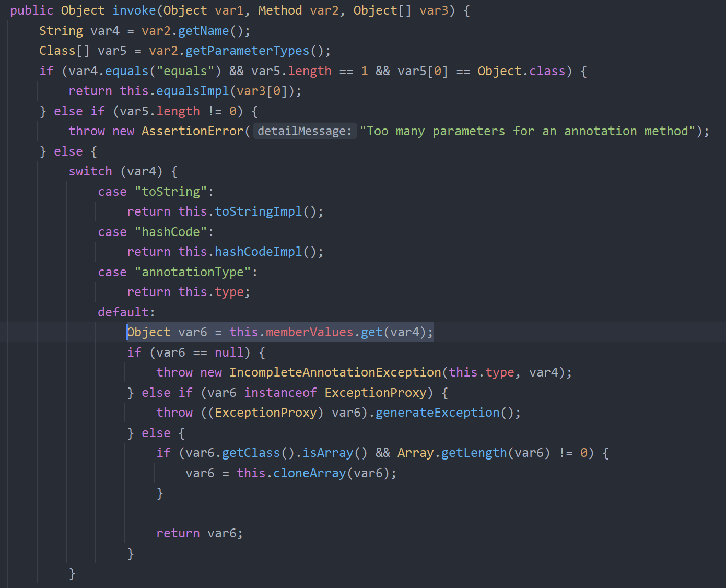Click the IncompleteAnnotationException class name
Screen dimensions: 726x588
tap(335, 372)
